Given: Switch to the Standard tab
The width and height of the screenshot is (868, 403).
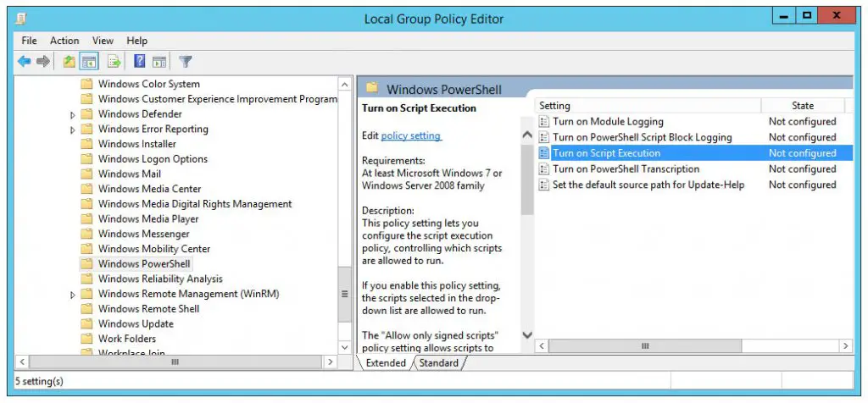Looking at the screenshot, I should click(x=438, y=363).
